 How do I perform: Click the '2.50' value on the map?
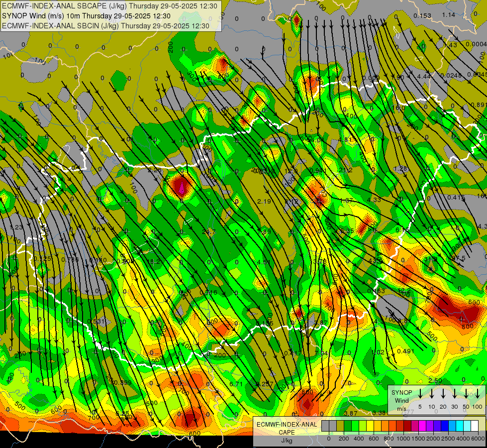[x=435, y=381]
